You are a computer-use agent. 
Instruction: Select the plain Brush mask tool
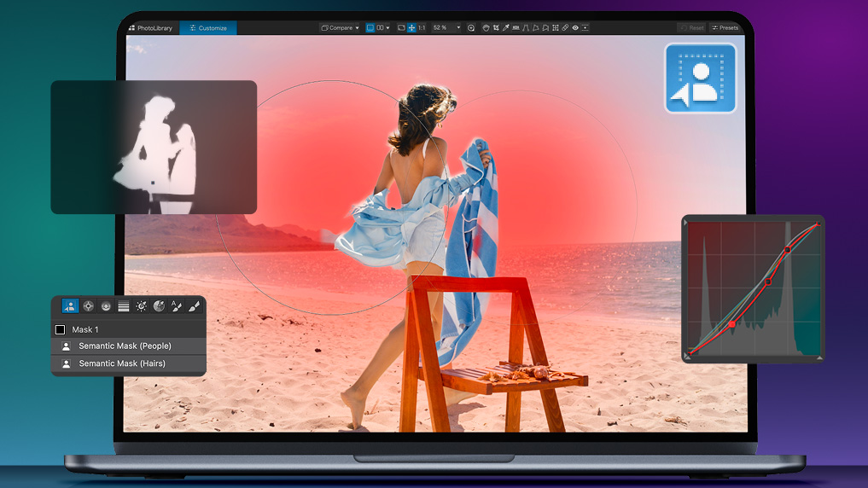tap(194, 306)
